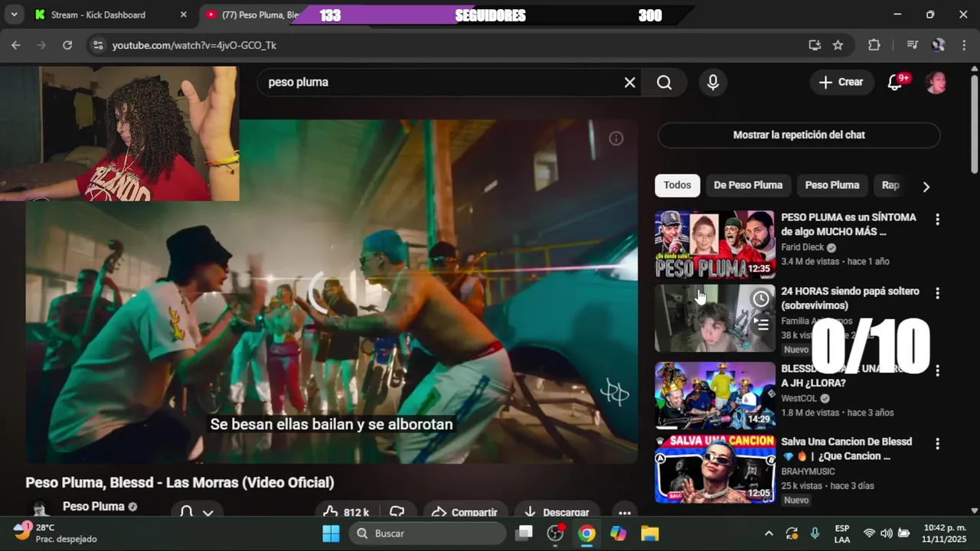Open Windows Start menu
The height and width of the screenshot is (551, 980).
pyautogui.click(x=331, y=533)
